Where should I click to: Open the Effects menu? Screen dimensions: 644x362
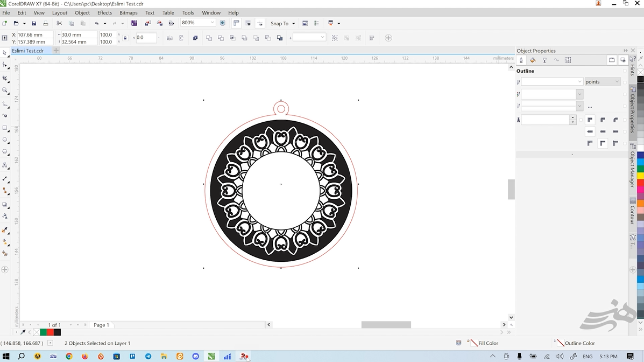[x=104, y=12]
